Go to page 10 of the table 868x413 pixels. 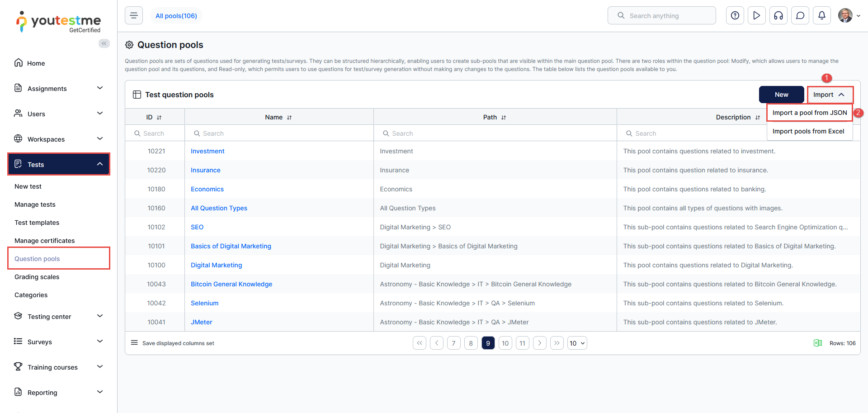[505, 343]
